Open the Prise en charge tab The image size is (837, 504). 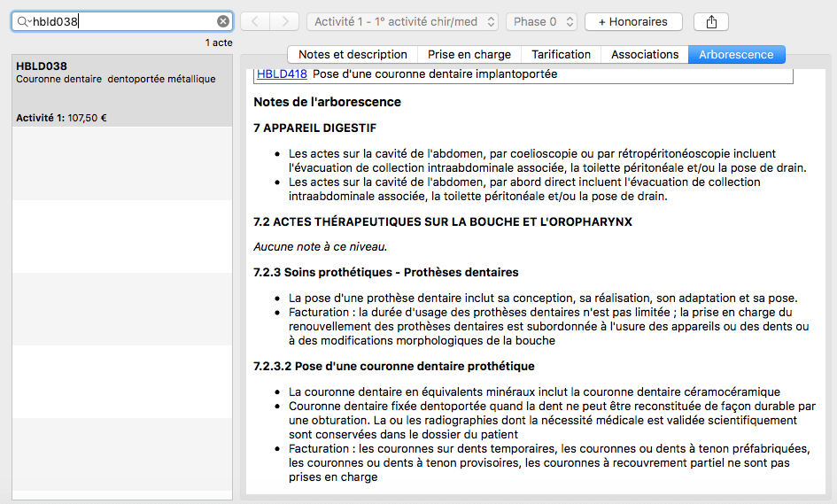(469, 54)
